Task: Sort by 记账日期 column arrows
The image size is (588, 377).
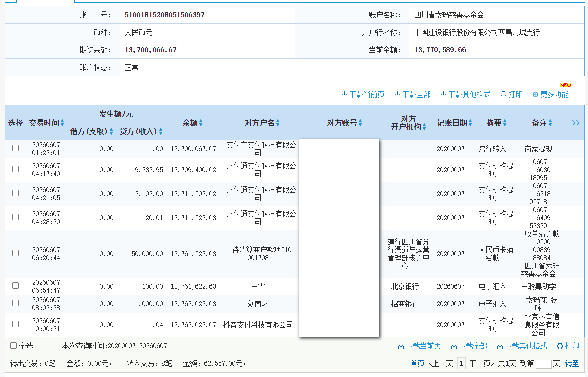Action: pos(470,123)
